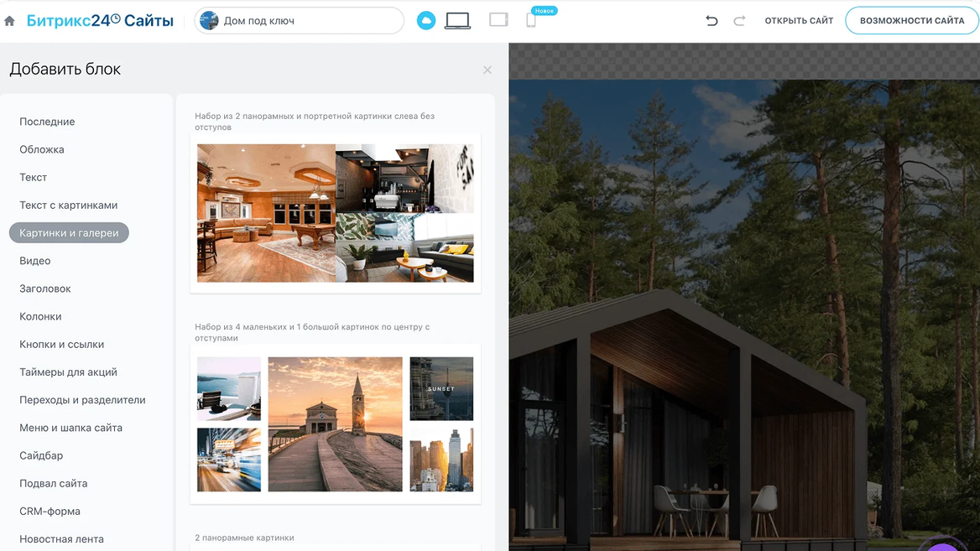Click ОТКРЫТЬ САЙТ link
The image size is (980, 551).
(x=799, y=21)
